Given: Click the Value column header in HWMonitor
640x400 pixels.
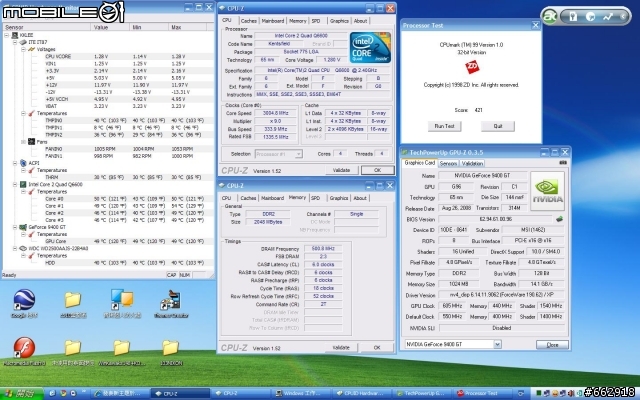Looking at the screenshot, I should click(x=110, y=27).
